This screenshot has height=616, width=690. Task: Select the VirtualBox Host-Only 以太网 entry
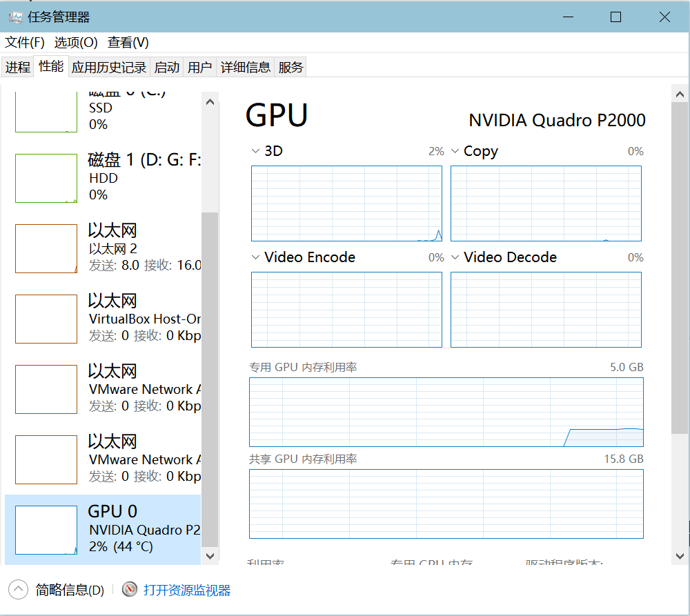pos(103,319)
